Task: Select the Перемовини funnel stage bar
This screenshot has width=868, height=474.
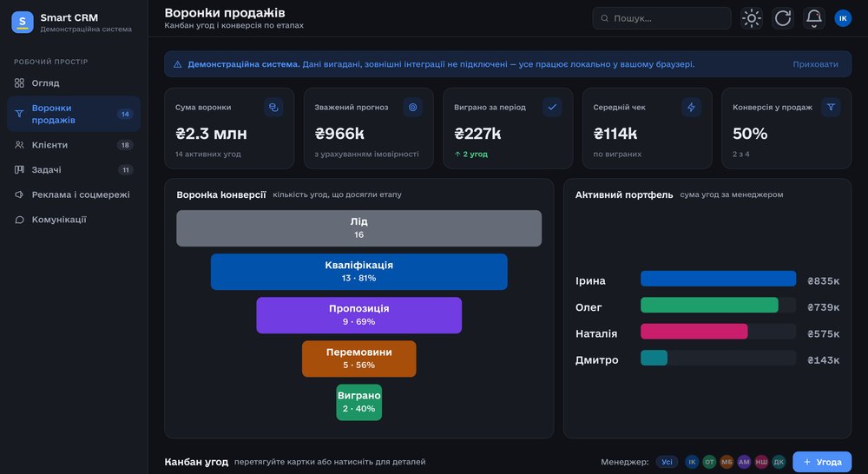Action: [x=358, y=359]
